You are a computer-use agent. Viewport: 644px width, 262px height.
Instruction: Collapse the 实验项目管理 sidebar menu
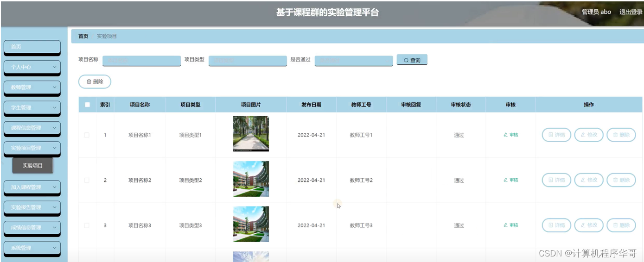coord(32,148)
